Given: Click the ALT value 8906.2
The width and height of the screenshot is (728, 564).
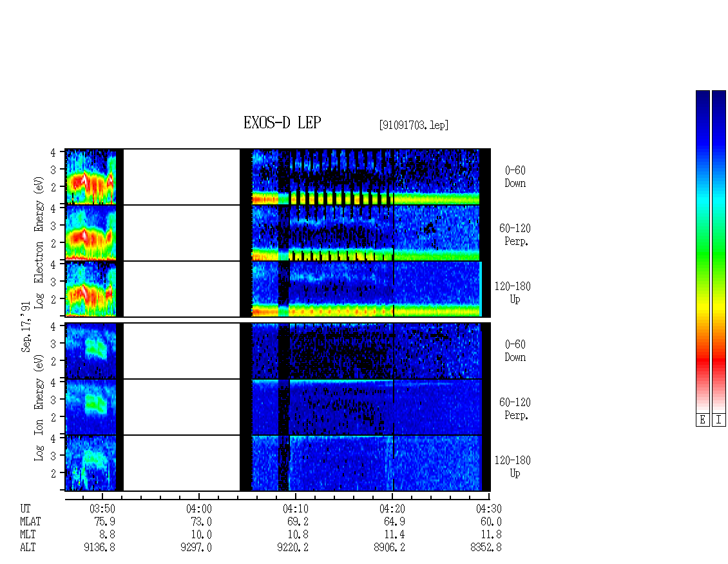Looking at the screenshot, I should (389, 547).
